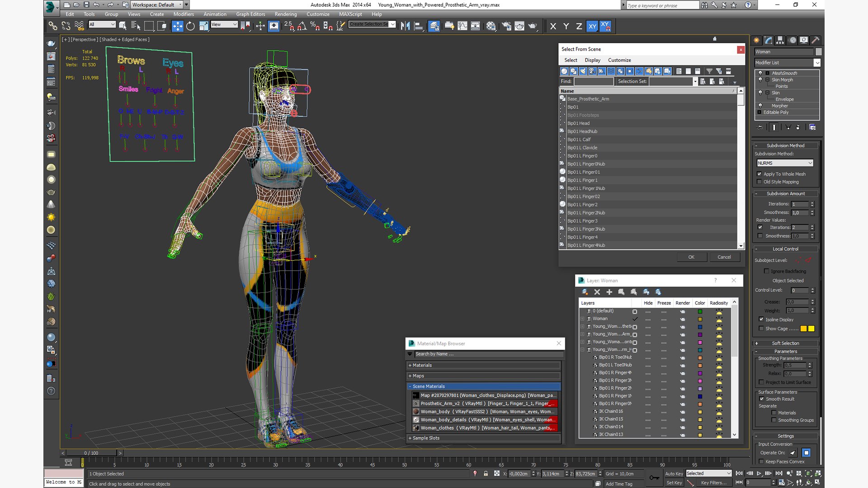Open the Select by Name tool
This screenshot has width=868, height=488.
[136, 26]
